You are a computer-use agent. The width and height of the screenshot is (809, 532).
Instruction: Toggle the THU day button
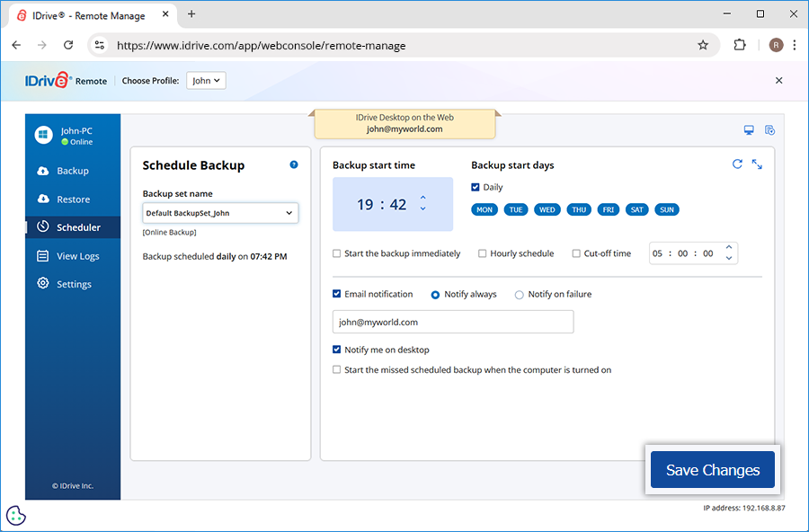tap(579, 209)
